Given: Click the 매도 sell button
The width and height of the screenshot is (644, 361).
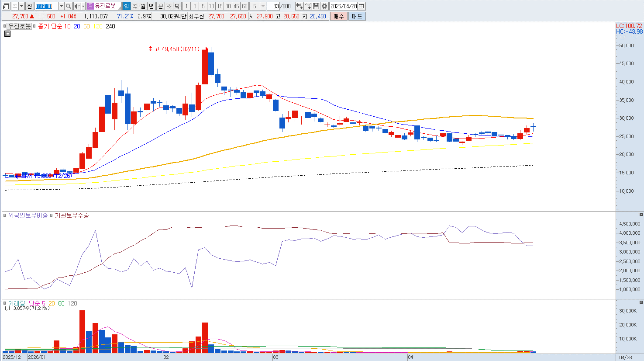Looking at the screenshot, I should click(x=357, y=16).
